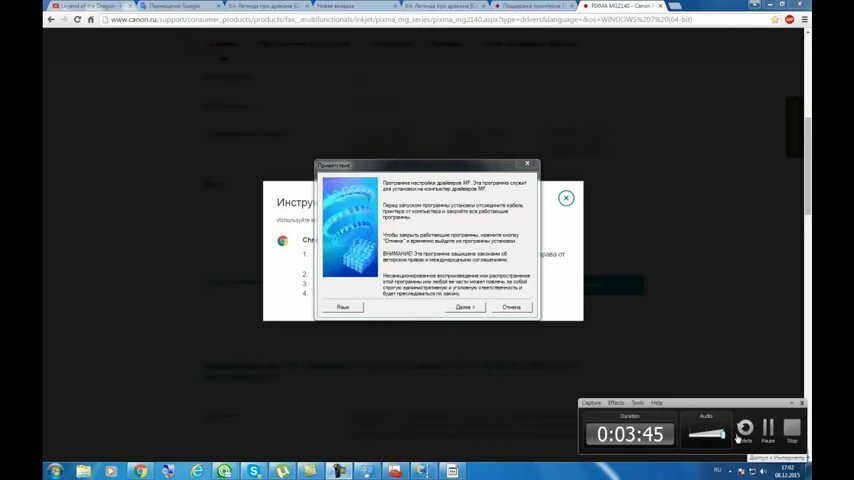Pause the Camtasia recording

tap(768, 430)
